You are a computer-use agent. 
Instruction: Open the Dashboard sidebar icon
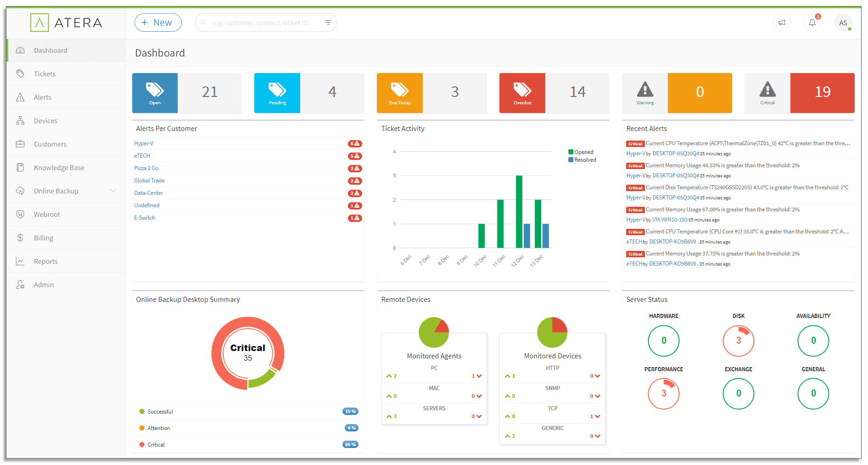(20, 51)
